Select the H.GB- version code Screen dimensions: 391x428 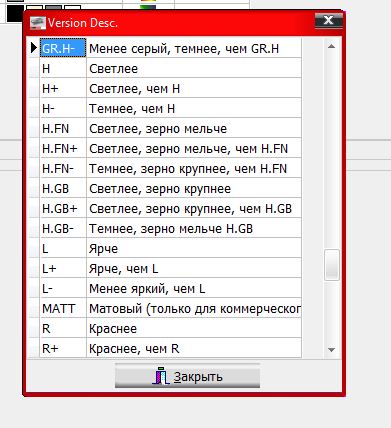[63, 228]
